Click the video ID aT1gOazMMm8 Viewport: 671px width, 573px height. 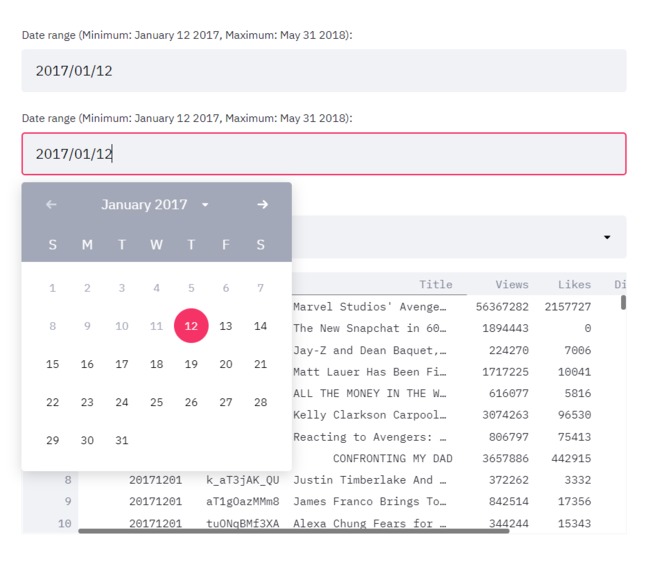[243, 502]
